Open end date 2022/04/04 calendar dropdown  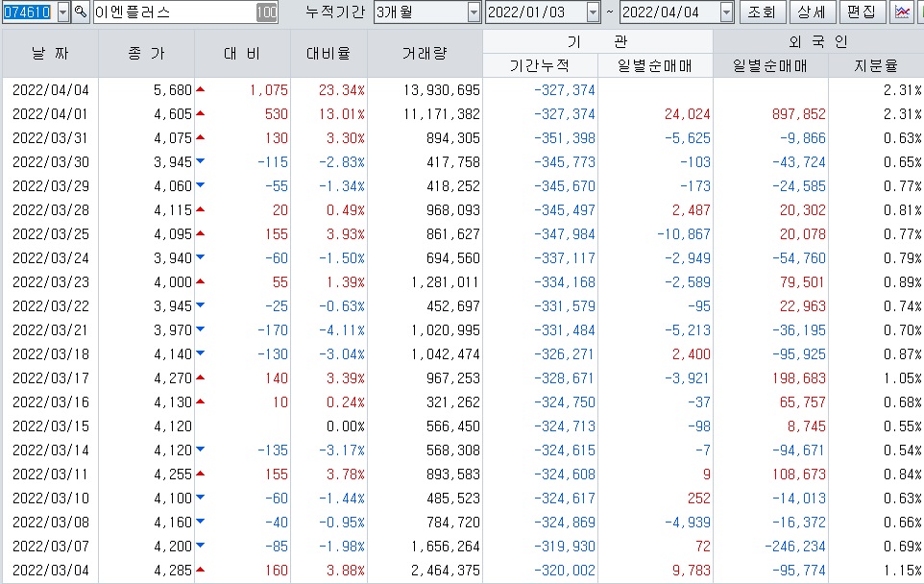tap(726, 12)
